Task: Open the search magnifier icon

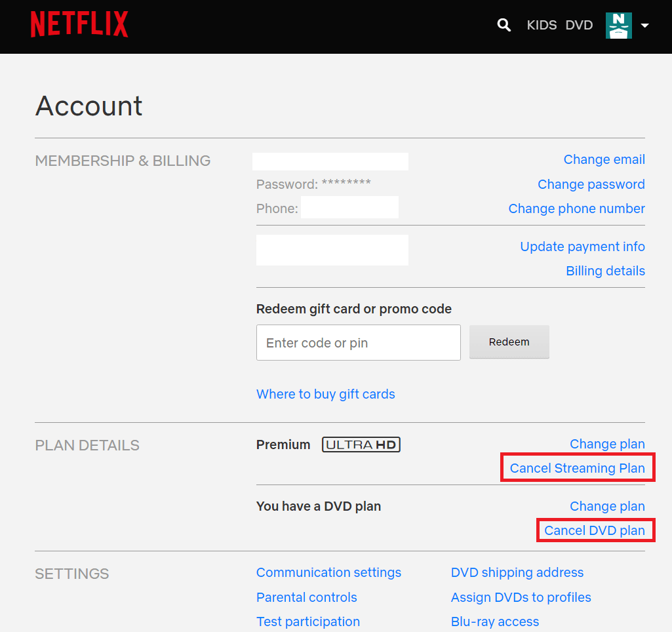Action: coord(504,25)
